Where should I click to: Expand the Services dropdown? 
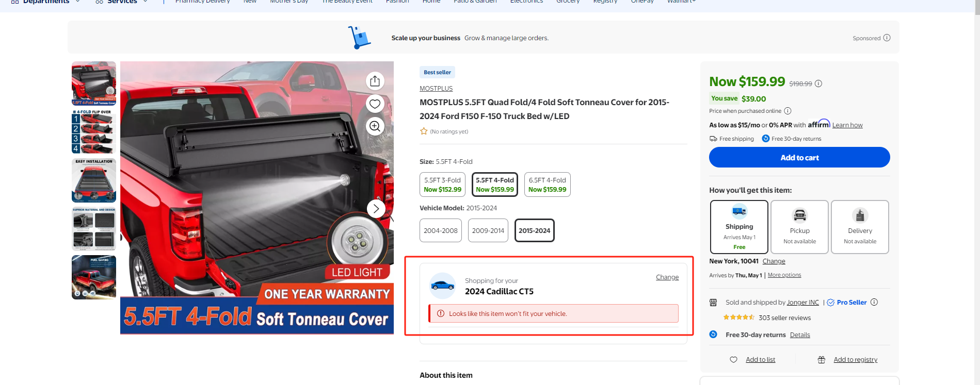(x=121, y=2)
